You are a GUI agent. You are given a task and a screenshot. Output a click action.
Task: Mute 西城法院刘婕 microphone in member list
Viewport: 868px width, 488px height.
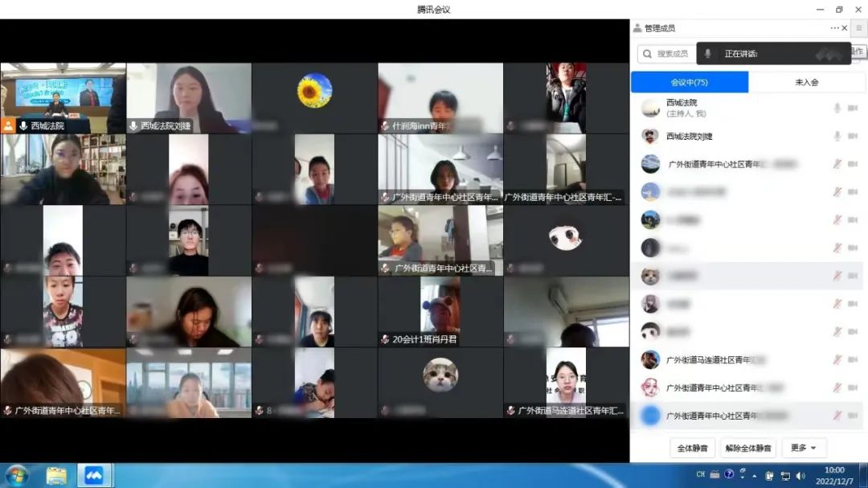click(837, 136)
